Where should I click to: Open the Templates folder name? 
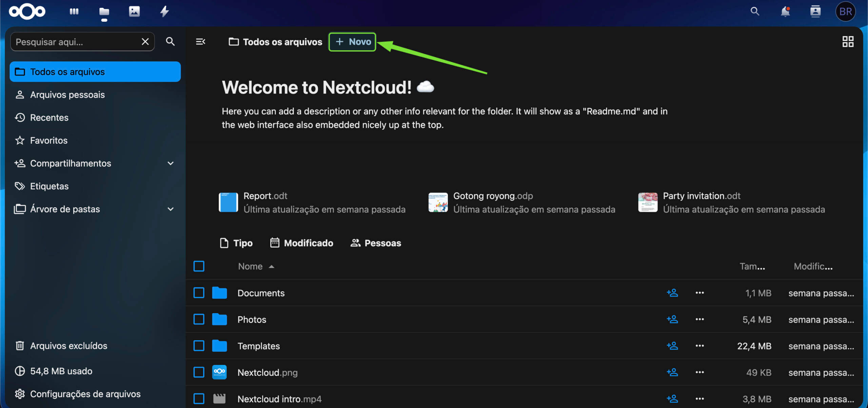pos(258,346)
